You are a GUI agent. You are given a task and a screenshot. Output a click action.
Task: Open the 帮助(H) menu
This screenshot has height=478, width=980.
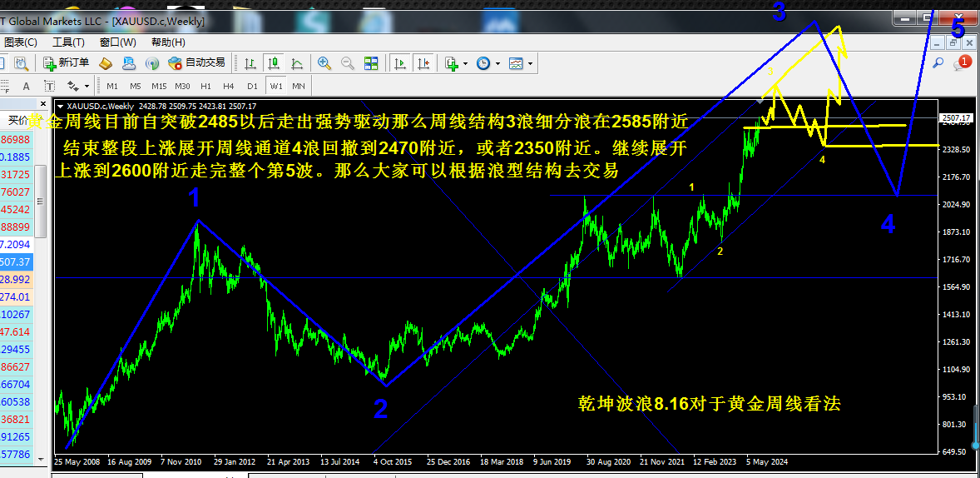click(x=169, y=42)
